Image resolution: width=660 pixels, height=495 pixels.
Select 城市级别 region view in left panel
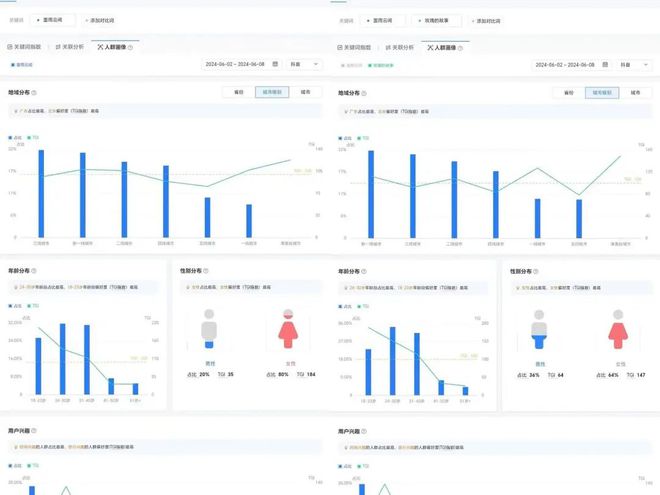tap(272, 92)
